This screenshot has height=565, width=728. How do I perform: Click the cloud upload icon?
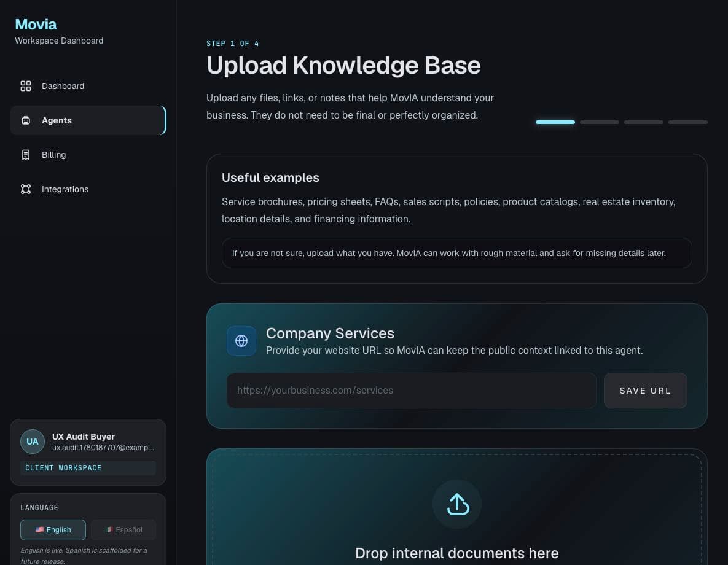tap(457, 504)
